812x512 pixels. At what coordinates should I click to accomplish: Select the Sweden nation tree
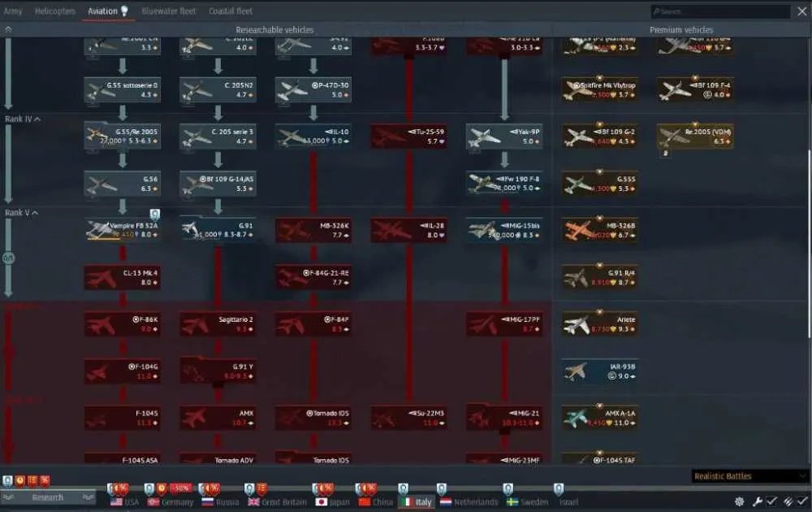527,501
